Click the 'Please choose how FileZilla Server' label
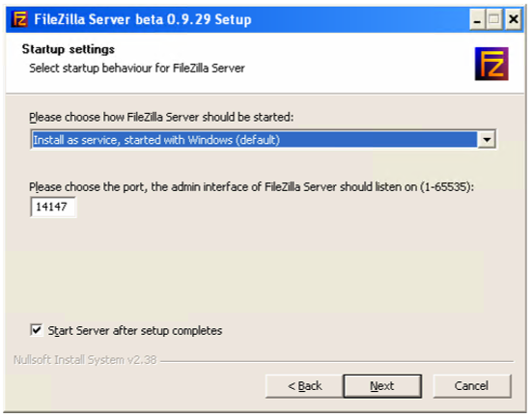532x418 pixels. click(x=161, y=117)
